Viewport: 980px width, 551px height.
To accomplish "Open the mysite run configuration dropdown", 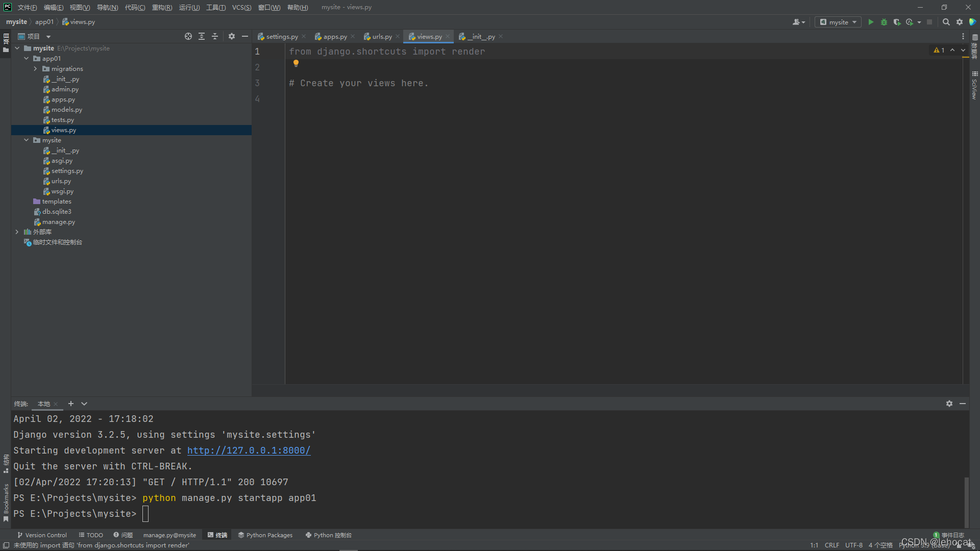I will click(838, 22).
